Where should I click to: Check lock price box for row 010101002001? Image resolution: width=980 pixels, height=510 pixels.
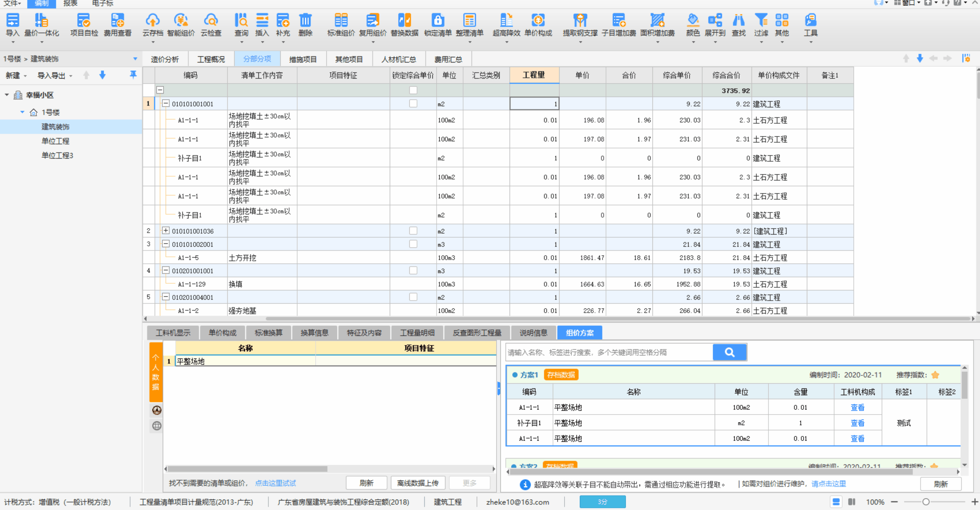[413, 244]
